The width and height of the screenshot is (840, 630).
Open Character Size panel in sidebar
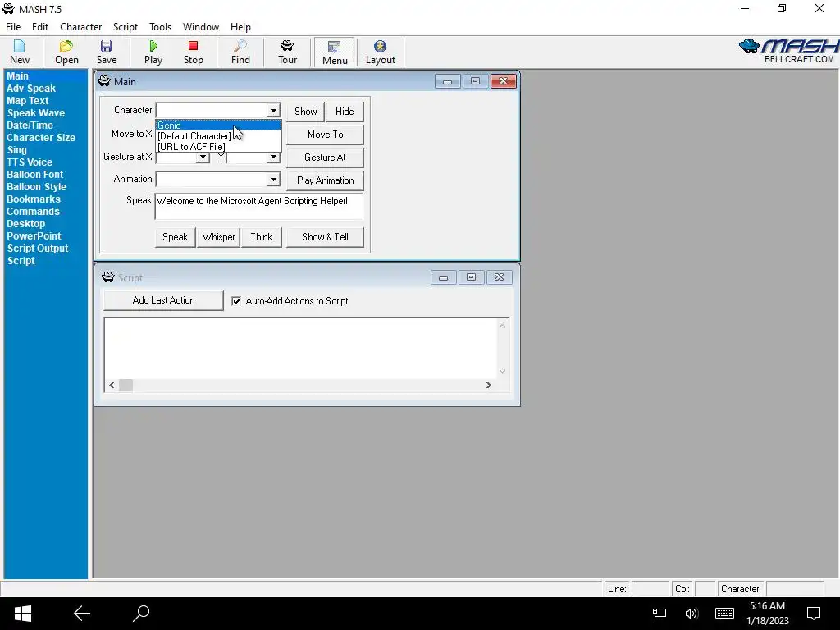pos(41,138)
